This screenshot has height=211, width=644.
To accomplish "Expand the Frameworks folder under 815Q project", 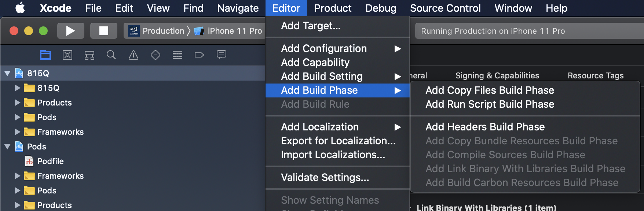I will [17, 132].
